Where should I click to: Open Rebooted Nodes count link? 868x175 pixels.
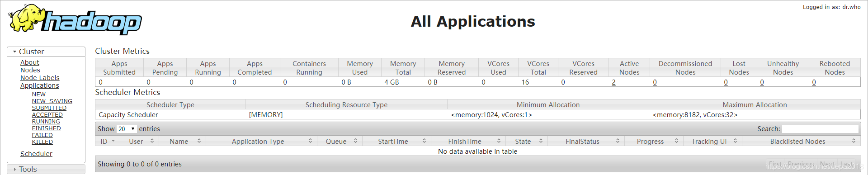tap(814, 82)
